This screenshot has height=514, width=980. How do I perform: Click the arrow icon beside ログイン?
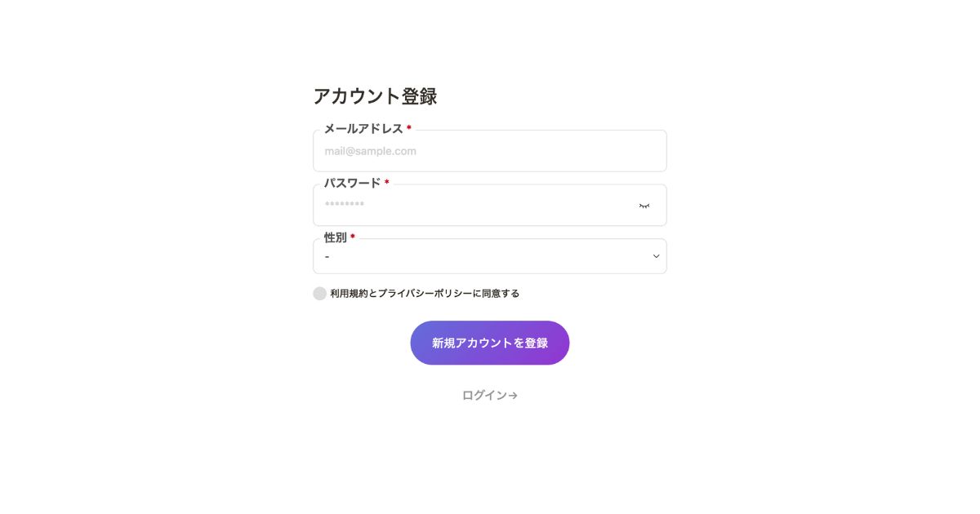click(513, 396)
